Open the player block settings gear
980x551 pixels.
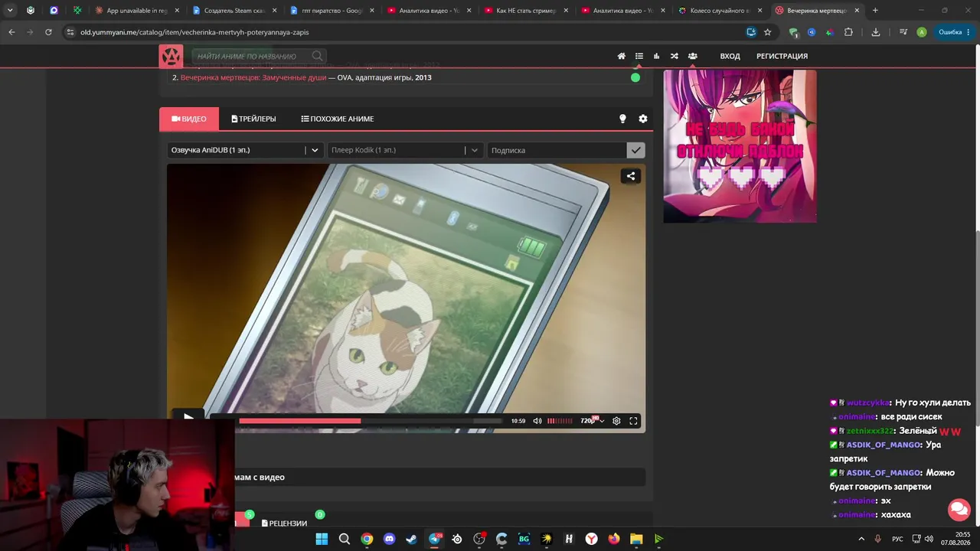click(x=643, y=119)
